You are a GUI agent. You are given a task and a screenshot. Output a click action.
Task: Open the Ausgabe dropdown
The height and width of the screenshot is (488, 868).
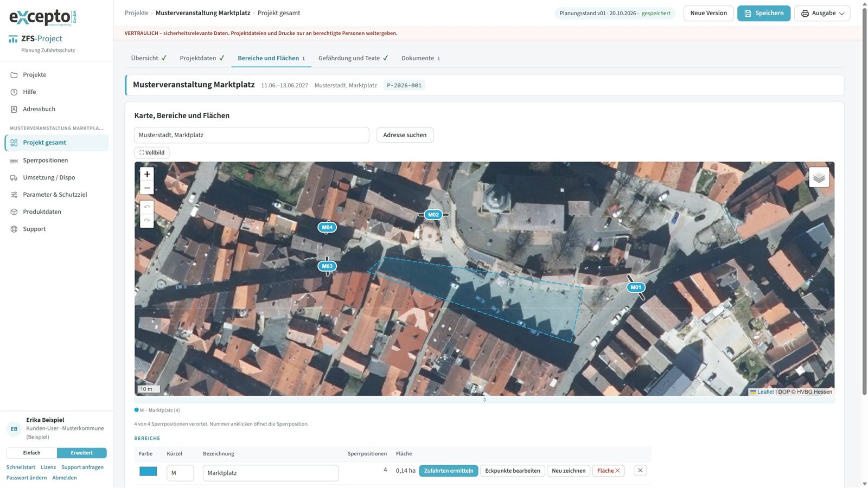822,13
